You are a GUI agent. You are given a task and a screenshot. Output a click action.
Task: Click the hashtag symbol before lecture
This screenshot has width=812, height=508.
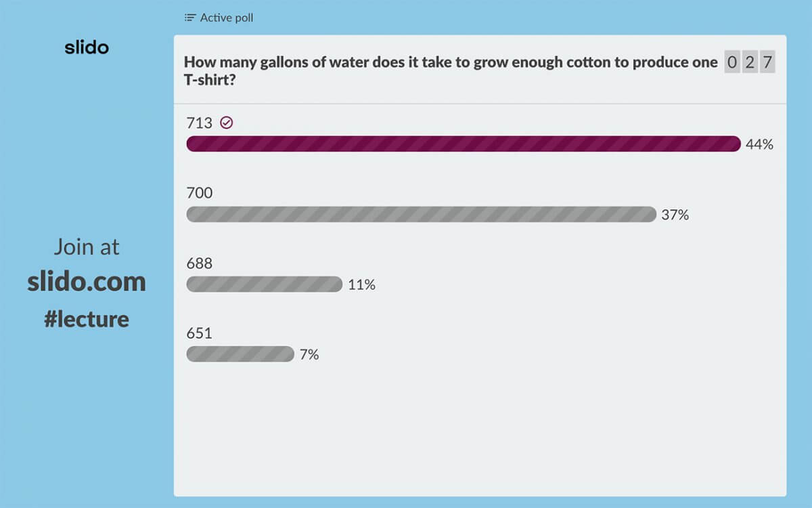coord(52,318)
